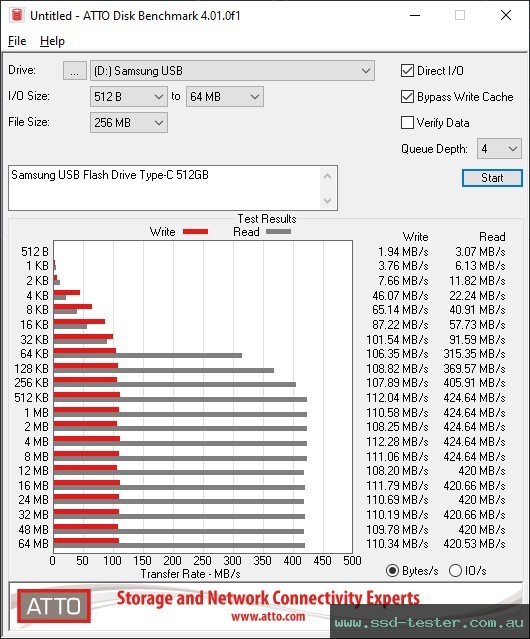530x639 pixels.
Task: Click the 64 KB read value 315.35 MB/s
Action: coord(474,354)
